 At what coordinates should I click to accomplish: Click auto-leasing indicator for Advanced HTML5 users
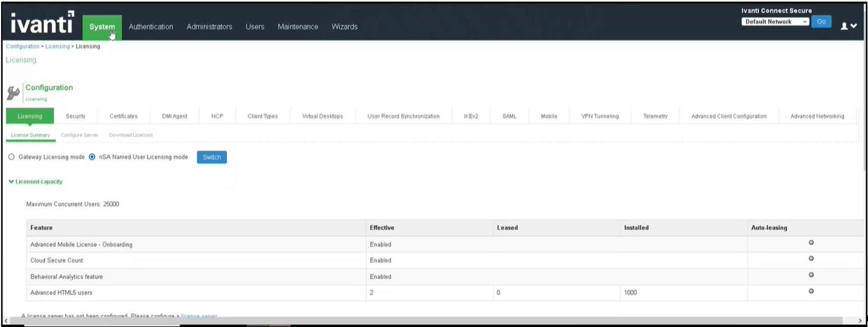[811, 291]
